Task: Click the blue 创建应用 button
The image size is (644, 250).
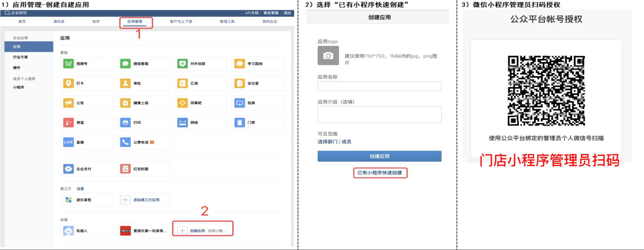Action: point(379,156)
